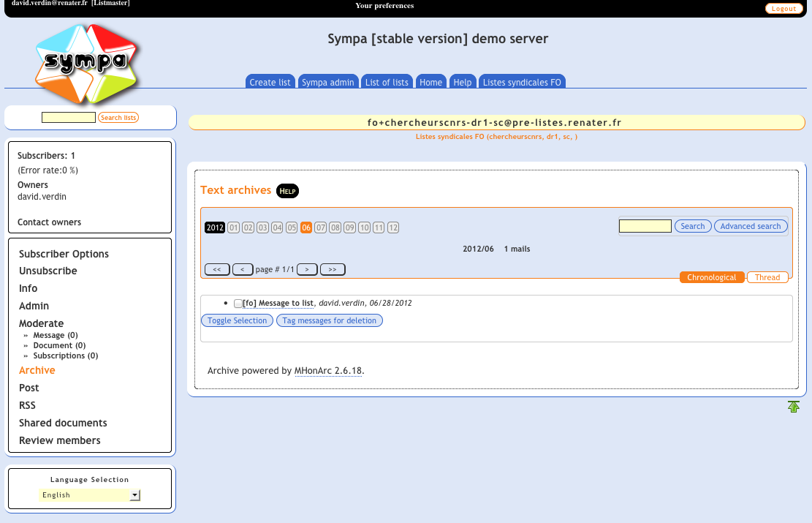
Task: Select Archive in sidebar menu
Action: [37, 371]
